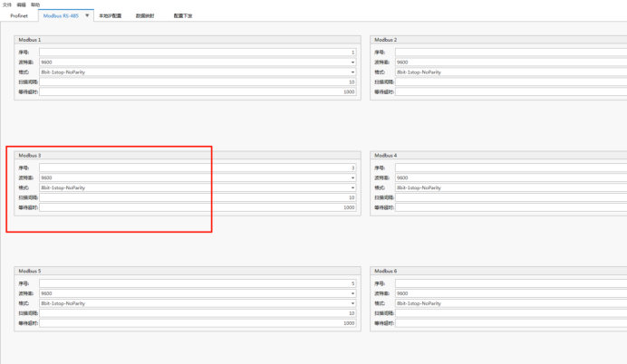Click the Modbus 1 序号 input field
Screen dimensions: 627x364
point(198,53)
